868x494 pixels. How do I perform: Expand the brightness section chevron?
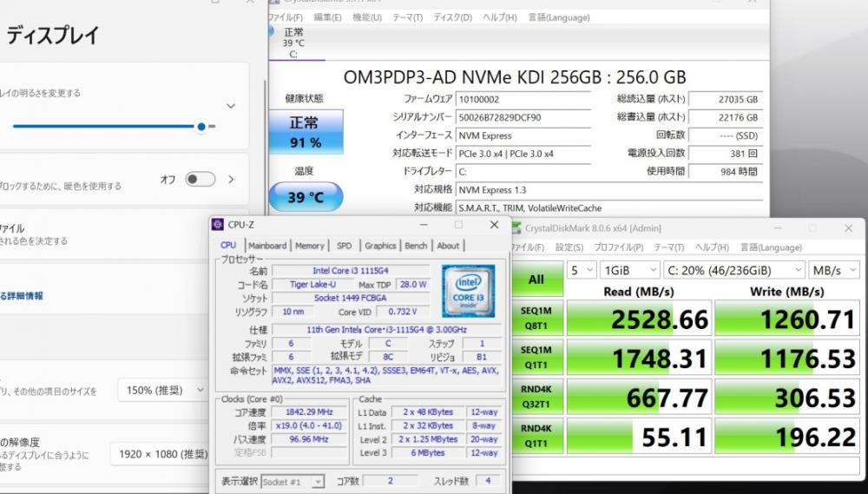click(x=231, y=106)
